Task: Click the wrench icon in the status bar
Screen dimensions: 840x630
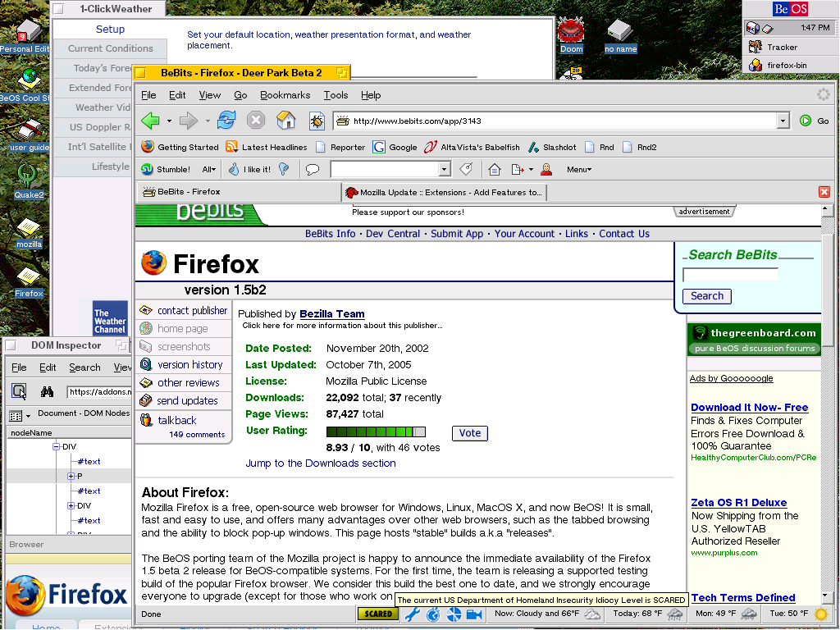Action: point(413,614)
